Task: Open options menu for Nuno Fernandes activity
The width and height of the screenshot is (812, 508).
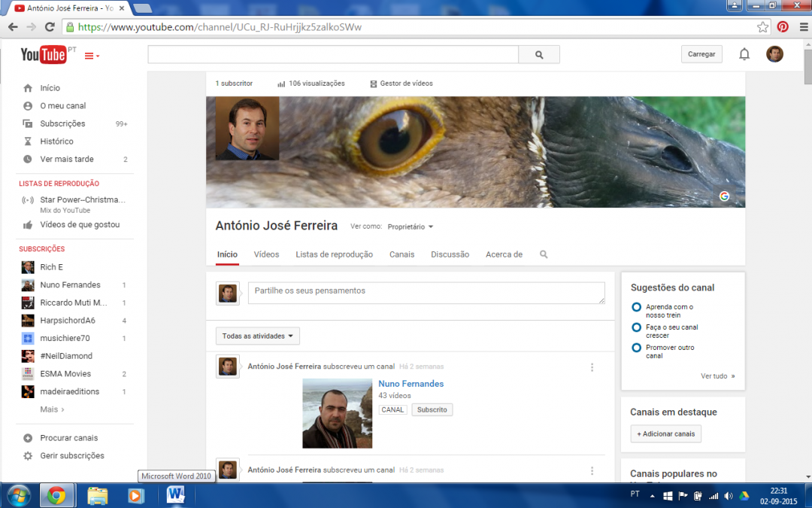Action: point(592,367)
